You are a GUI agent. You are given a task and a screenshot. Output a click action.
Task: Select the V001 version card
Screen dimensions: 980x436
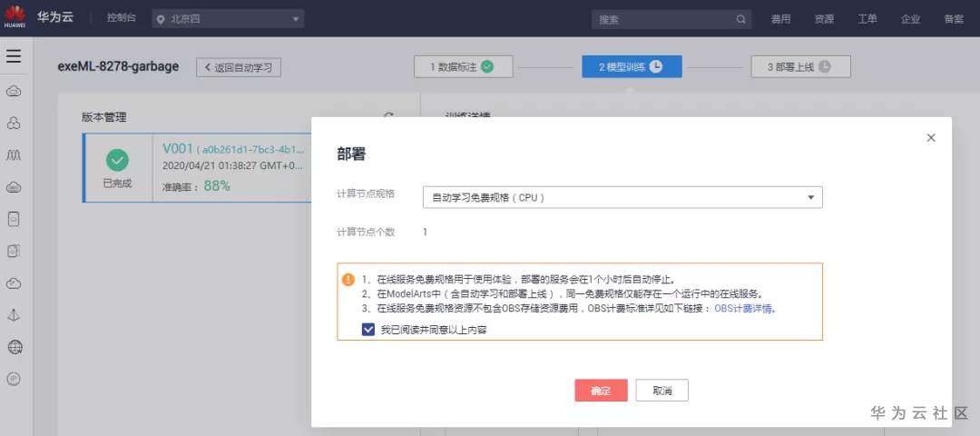(198, 168)
